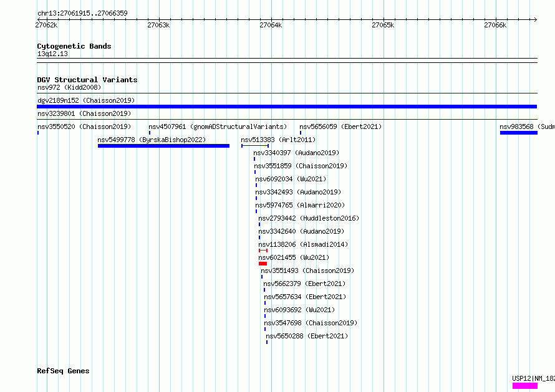Screen dimensions: 555x392
Task: Open nsv3342493 (Audano2019) label
Action: coord(298,192)
